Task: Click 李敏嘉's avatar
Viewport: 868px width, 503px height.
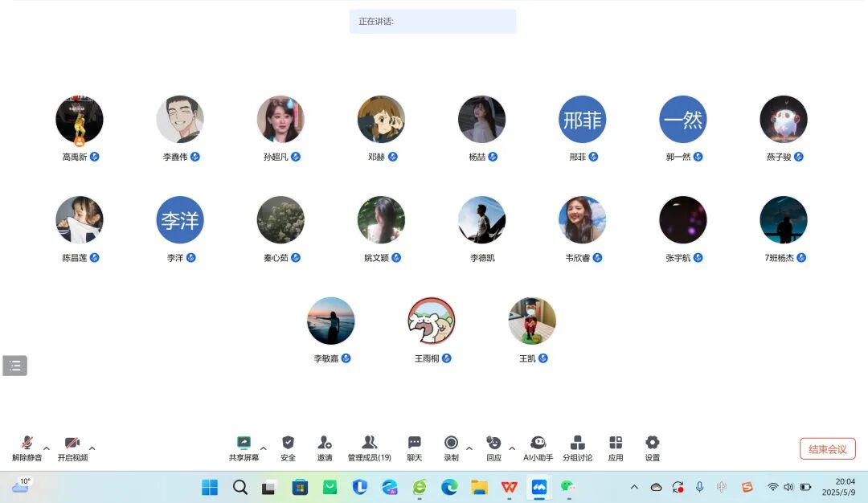Action: click(330, 320)
